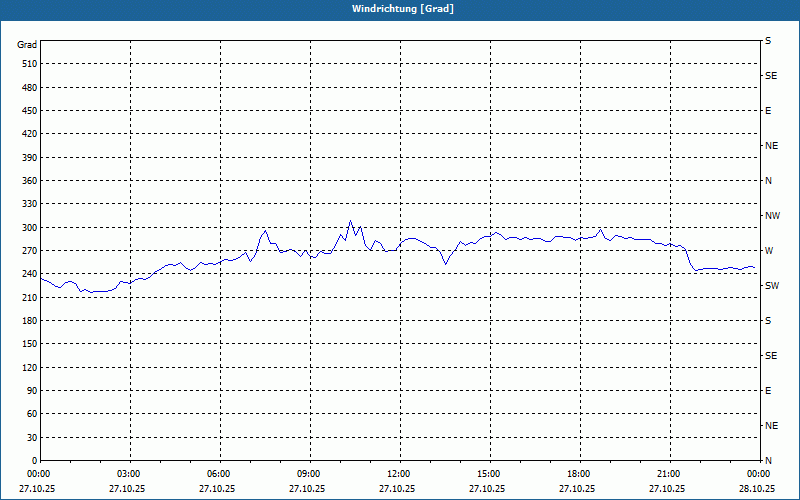Viewport: 800px width, 500px height.
Task: Click the 360 value on the y-axis
Action: pos(28,181)
